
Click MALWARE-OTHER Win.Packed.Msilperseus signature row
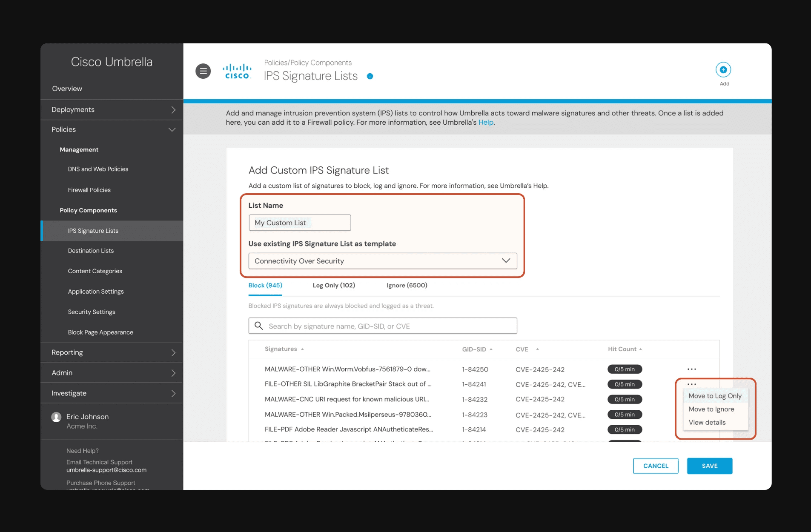point(348,415)
